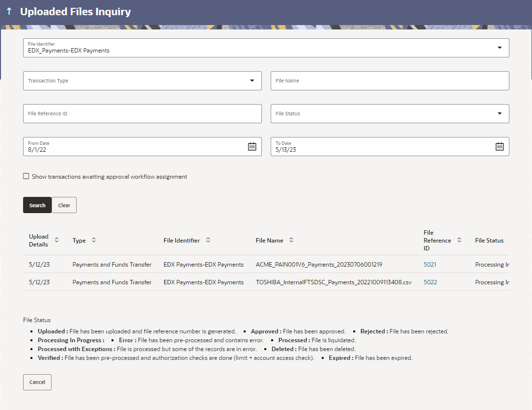Viewport: 532px width, 410px height.
Task: Click the Processing status in TOSHIBA row
Action: pyautogui.click(x=492, y=282)
